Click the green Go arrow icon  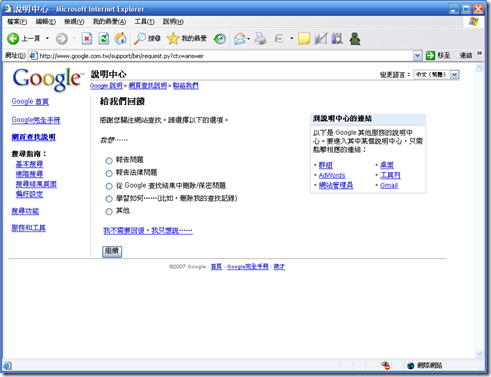pyautogui.click(x=430, y=55)
